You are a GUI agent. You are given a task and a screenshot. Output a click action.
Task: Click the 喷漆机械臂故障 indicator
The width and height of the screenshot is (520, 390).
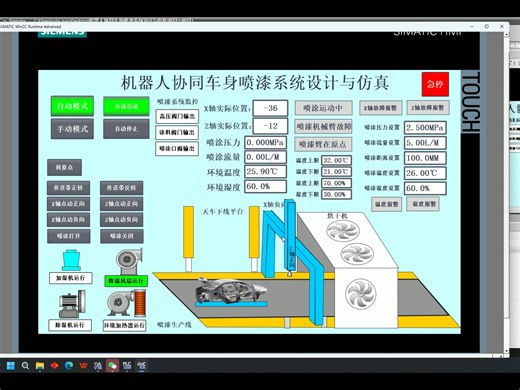323,126
